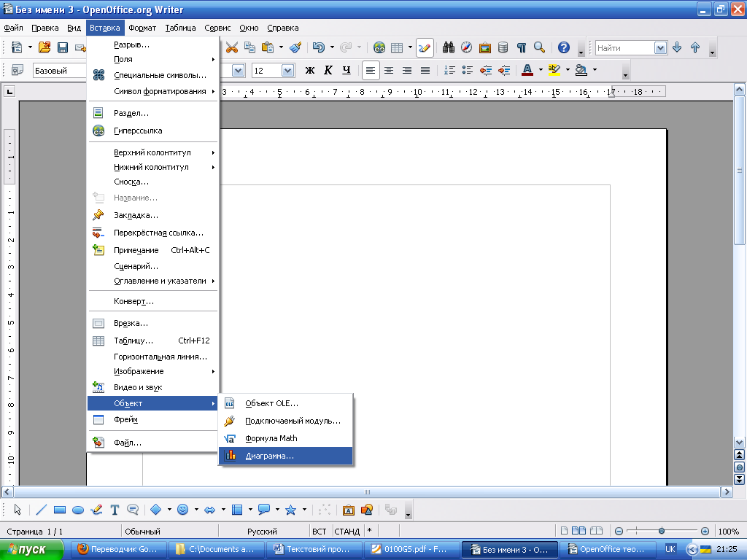
Task: Apply Background Color bucket icon
Action: pos(581,71)
